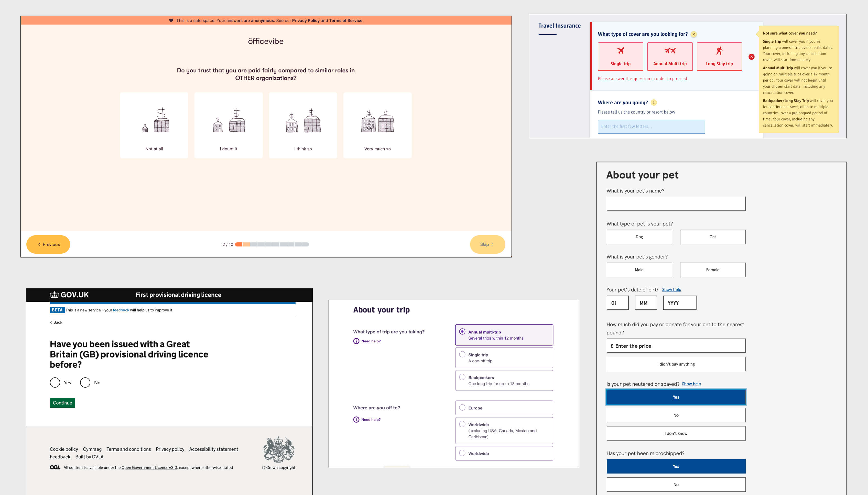Open the info icon next to 'Where are you going?'
Image resolution: width=868 pixels, height=495 pixels.
pyautogui.click(x=654, y=102)
